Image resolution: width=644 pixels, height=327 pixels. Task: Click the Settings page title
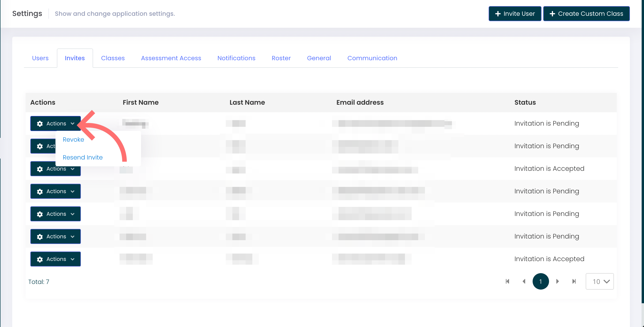[x=27, y=13]
